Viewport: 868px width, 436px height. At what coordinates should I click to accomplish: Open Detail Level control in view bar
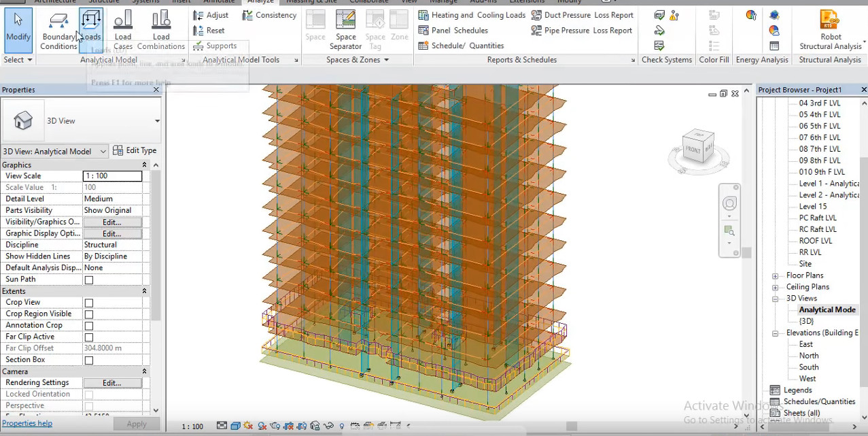pos(222,426)
